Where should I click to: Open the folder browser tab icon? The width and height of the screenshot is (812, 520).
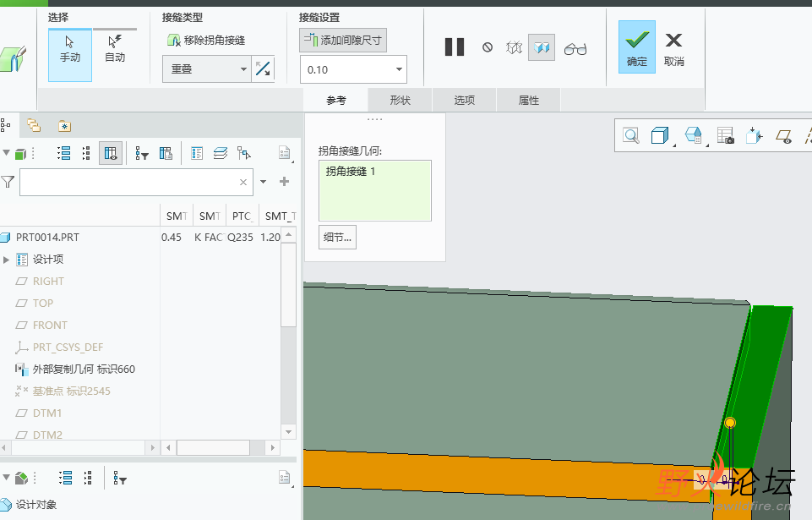[x=34, y=125]
